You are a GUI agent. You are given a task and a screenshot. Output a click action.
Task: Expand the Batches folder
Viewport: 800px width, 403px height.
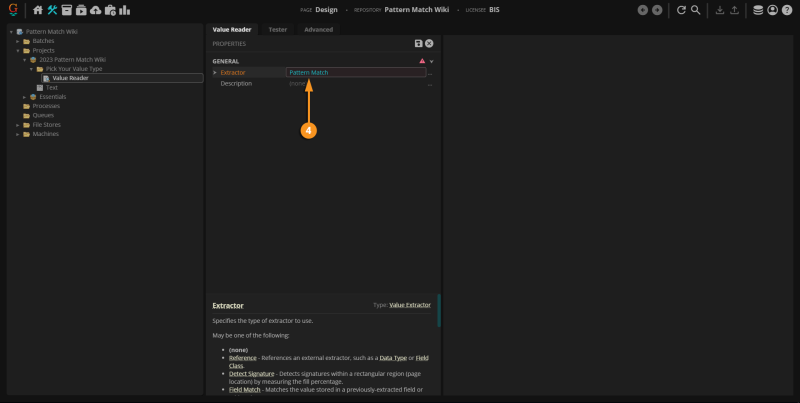coord(18,41)
